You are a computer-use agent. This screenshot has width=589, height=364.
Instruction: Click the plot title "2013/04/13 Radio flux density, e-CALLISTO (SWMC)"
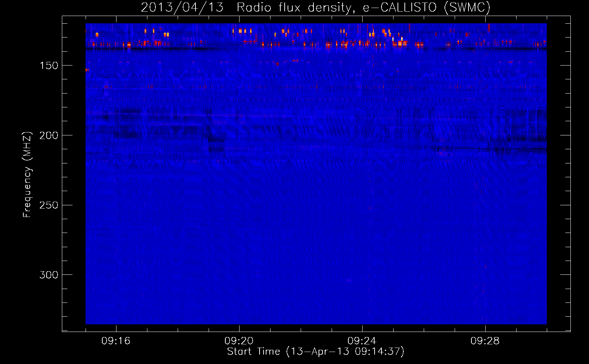pyautogui.click(x=316, y=7)
